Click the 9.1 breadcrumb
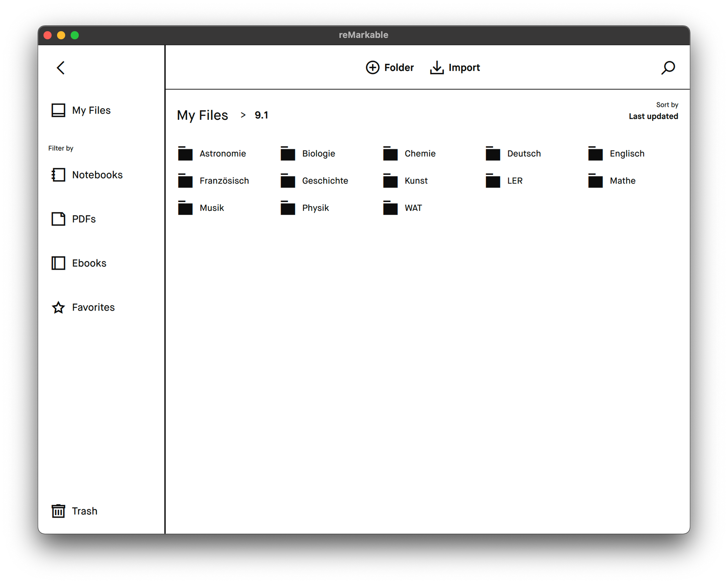The width and height of the screenshot is (728, 584). pos(261,115)
